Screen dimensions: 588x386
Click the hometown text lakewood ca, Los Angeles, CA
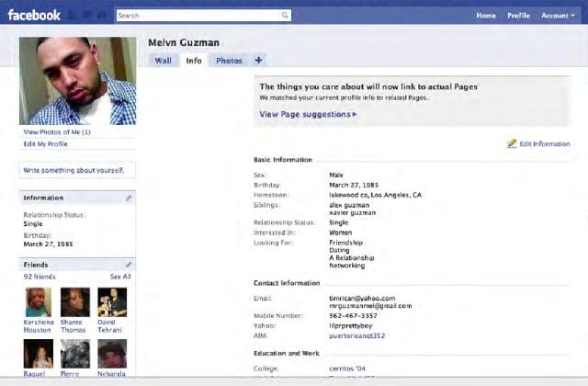click(x=376, y=195)
